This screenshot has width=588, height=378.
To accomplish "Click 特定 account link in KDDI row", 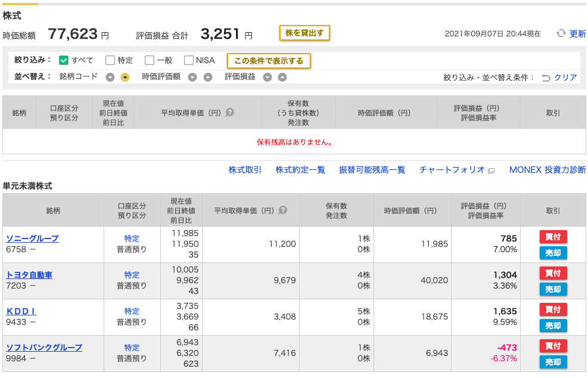I will pos(132,311).
